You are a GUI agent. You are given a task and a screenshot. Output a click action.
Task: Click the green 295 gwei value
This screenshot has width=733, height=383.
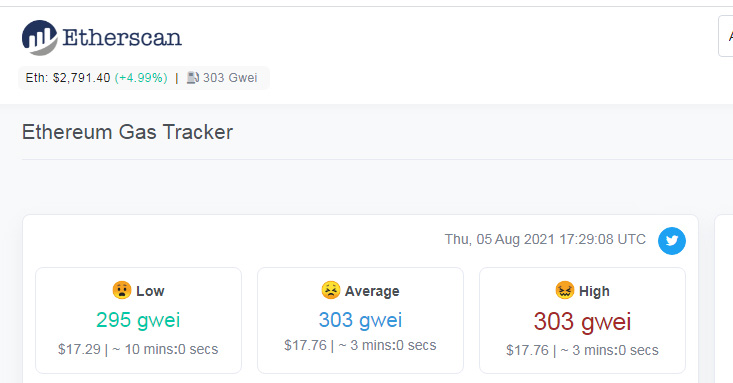(138, 320)
